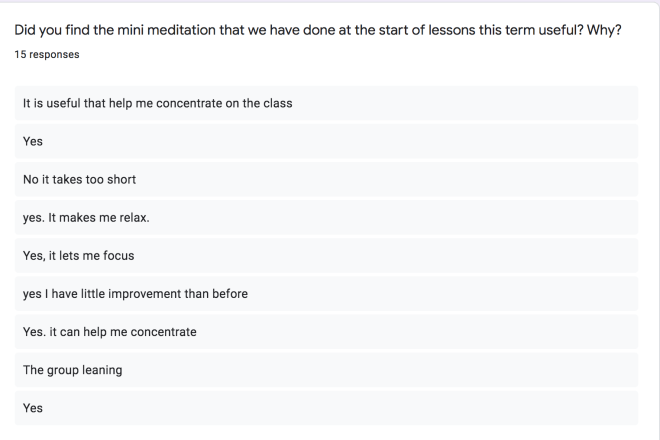Screen dimensions: 660x440
Task: Click the word "Why?" in the question title
Action: click(602, 32)
